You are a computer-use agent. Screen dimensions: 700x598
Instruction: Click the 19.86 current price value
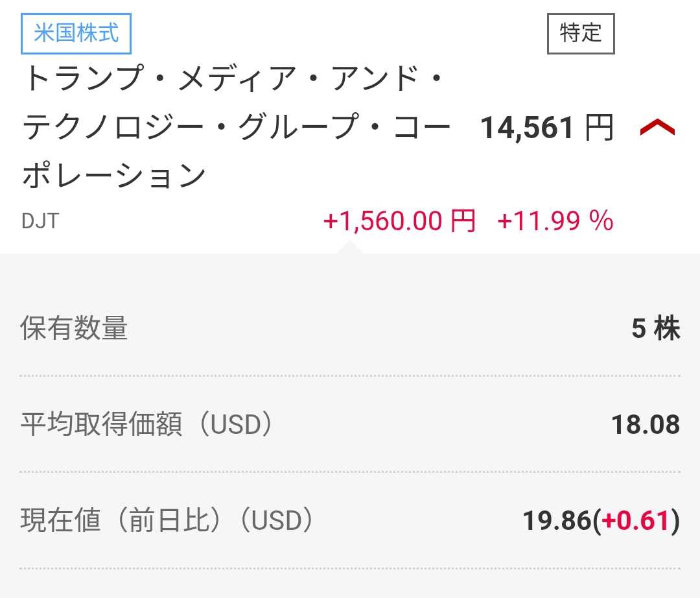click(557, 521)
